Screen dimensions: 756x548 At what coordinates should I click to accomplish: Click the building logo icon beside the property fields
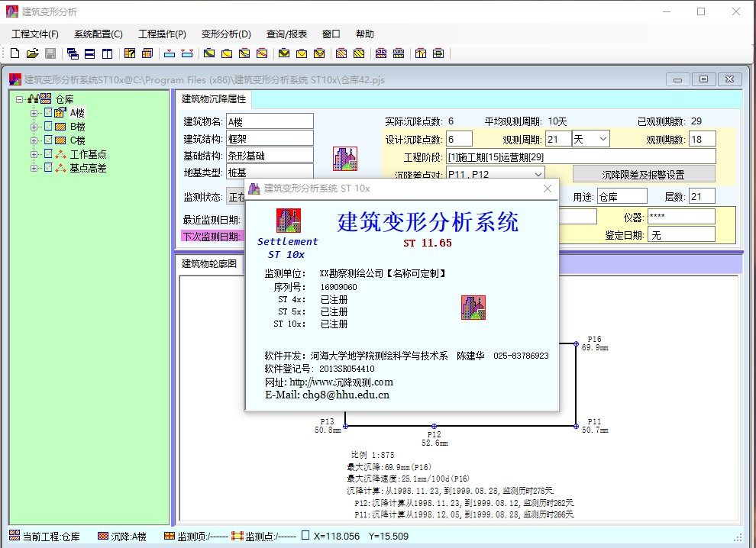click(x=346, y=158)
